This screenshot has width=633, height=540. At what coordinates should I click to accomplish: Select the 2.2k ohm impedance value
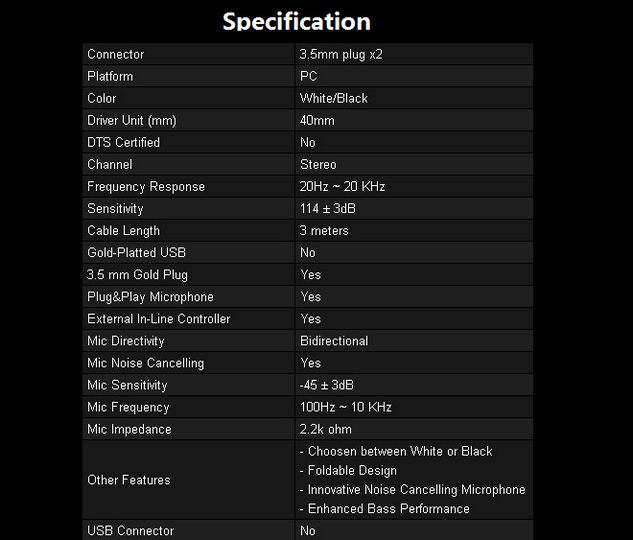tap(325, 429)
